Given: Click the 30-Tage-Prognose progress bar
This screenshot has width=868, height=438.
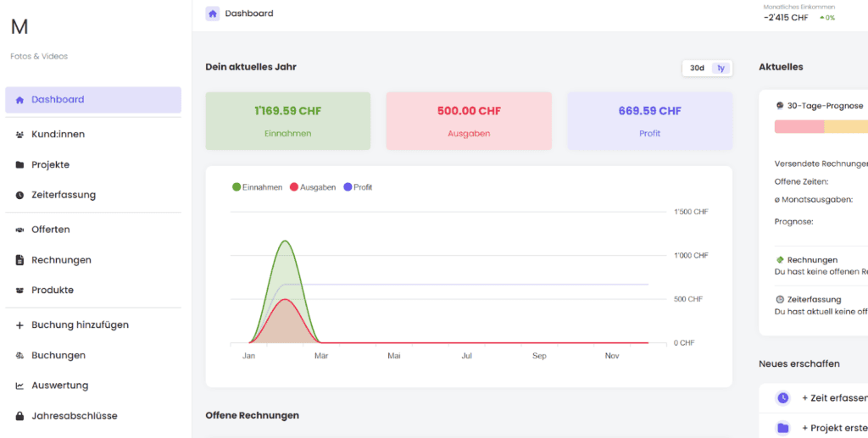Looking at the screenshot, I should pyautogui.click(x=821, y=127).
